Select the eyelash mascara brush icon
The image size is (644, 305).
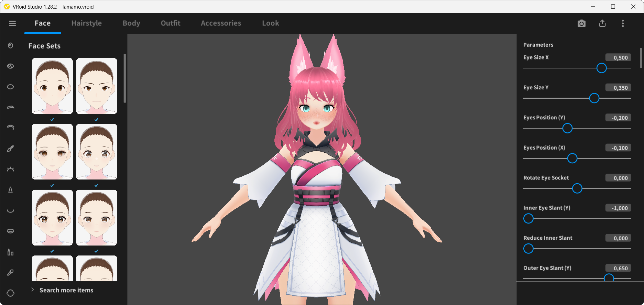(x=11, y=149)
